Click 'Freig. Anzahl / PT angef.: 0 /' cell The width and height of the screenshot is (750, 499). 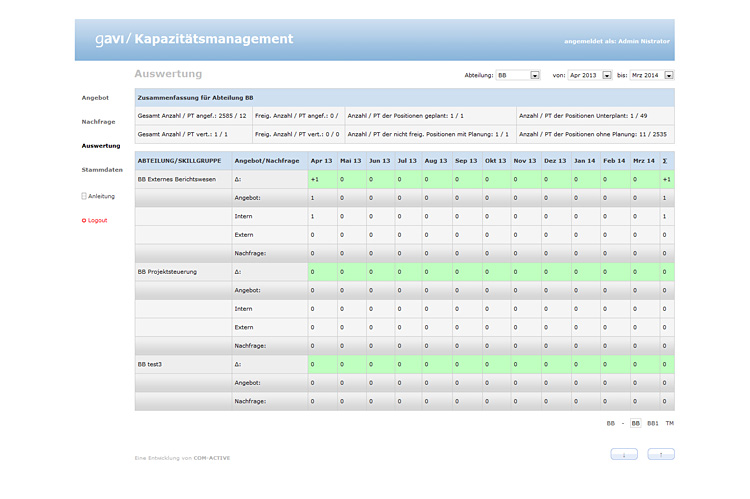pyautogui.click(x=297, y=116)
